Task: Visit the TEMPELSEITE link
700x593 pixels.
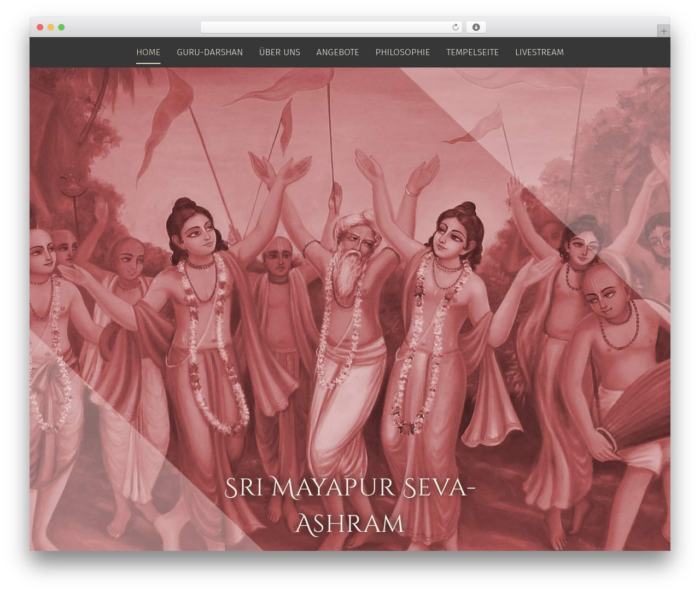Action: click(x=472, y=52)
